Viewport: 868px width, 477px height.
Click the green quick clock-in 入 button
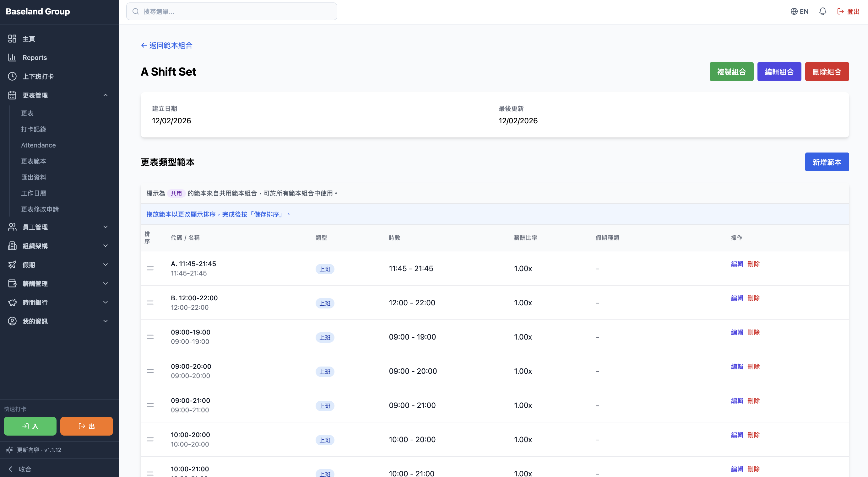click(30, 426)
